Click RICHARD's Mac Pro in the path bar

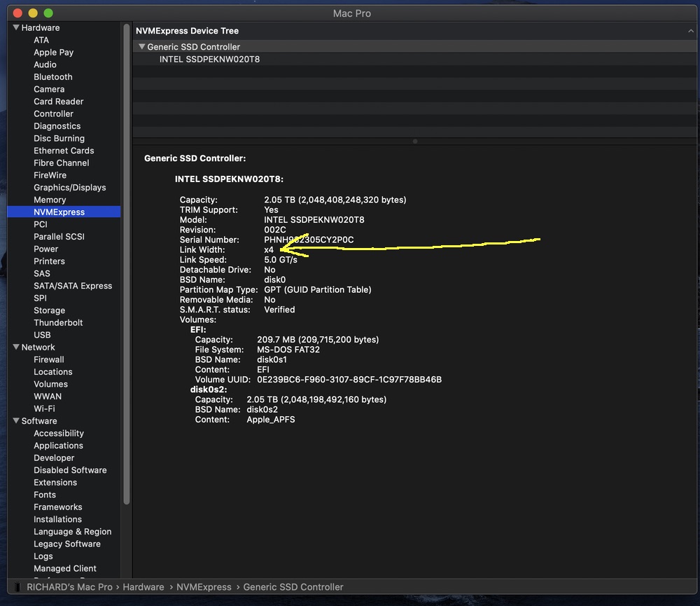point(69,587)
